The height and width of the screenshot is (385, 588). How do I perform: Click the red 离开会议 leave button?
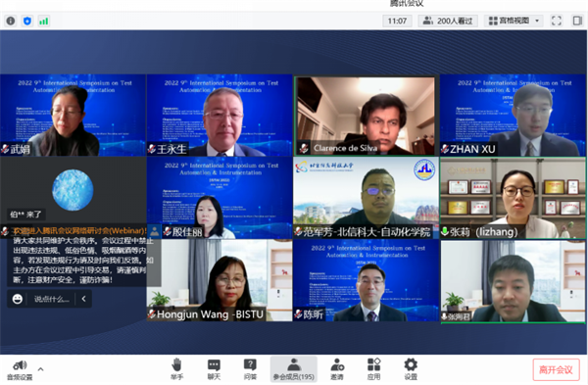tap(556, 370)
